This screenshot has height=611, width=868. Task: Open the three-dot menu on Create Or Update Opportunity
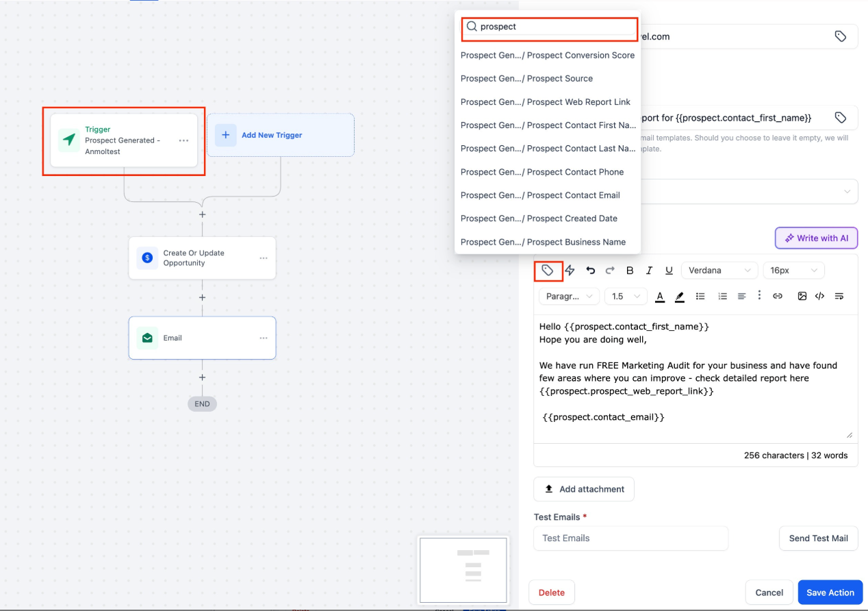click(264, 258)
